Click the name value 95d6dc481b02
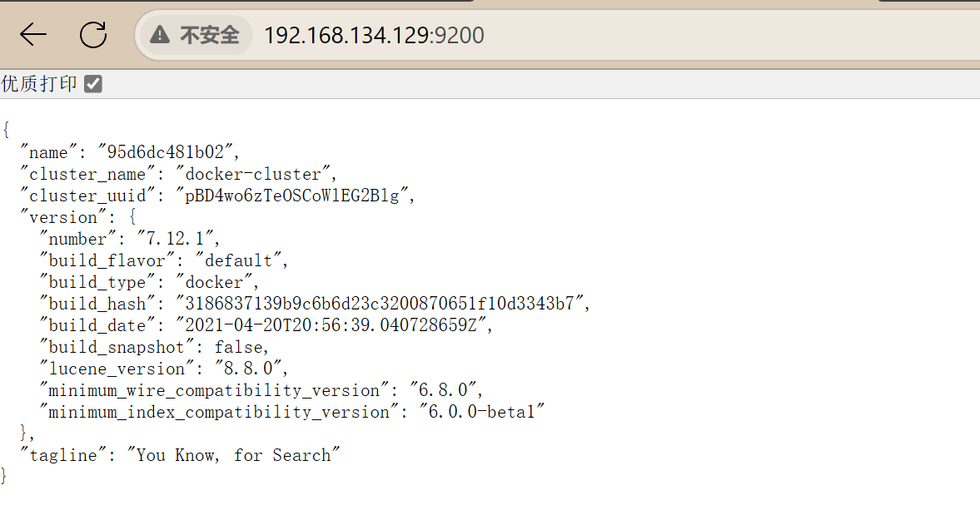 click(166, 152)
